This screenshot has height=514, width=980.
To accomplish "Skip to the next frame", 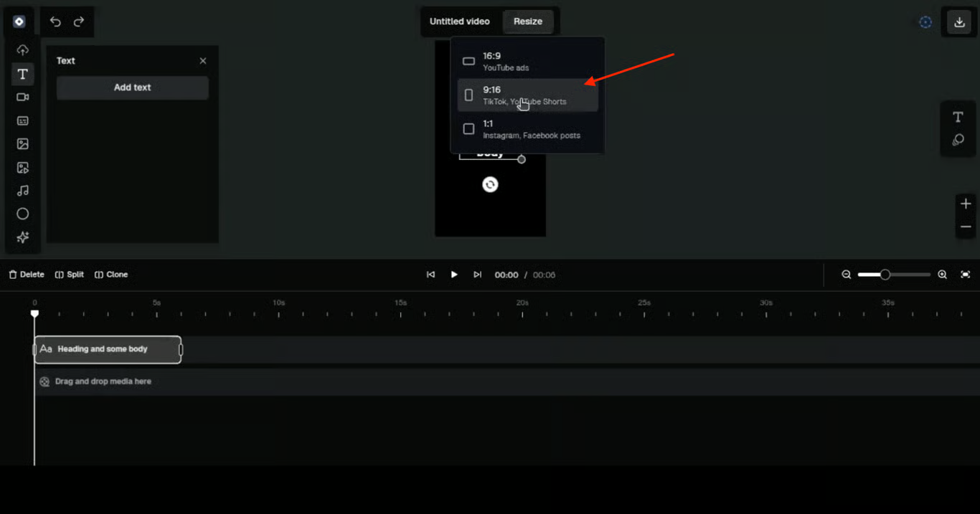I will click(477, 275).
